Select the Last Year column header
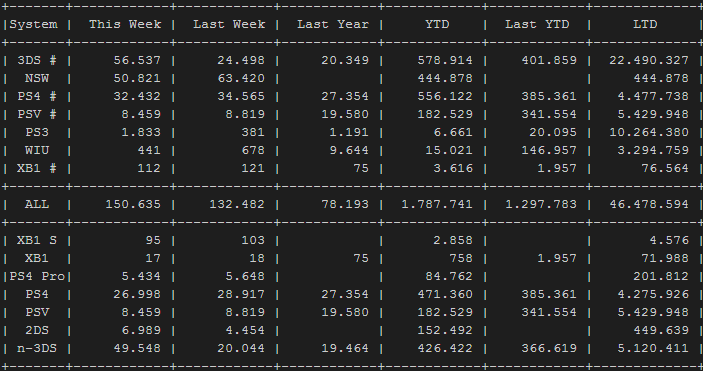 333,24
